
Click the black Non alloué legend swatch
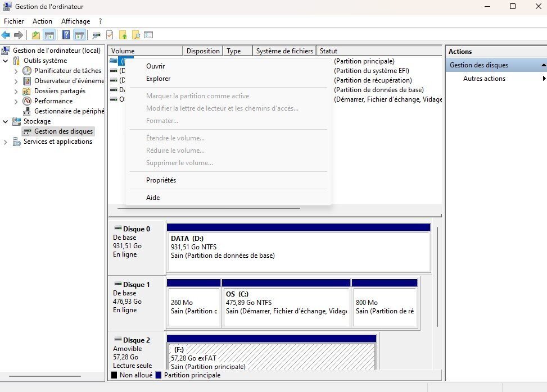[114, 375]
